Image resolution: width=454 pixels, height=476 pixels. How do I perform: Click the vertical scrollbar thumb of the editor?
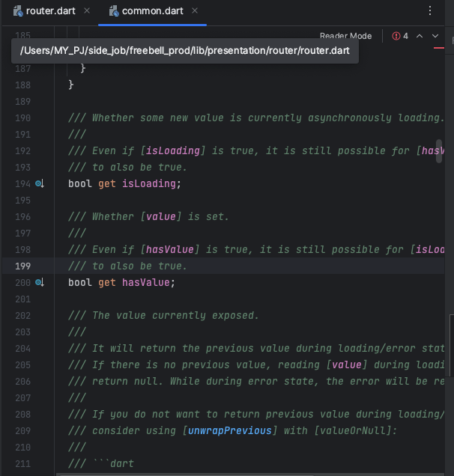click(439, 151)
